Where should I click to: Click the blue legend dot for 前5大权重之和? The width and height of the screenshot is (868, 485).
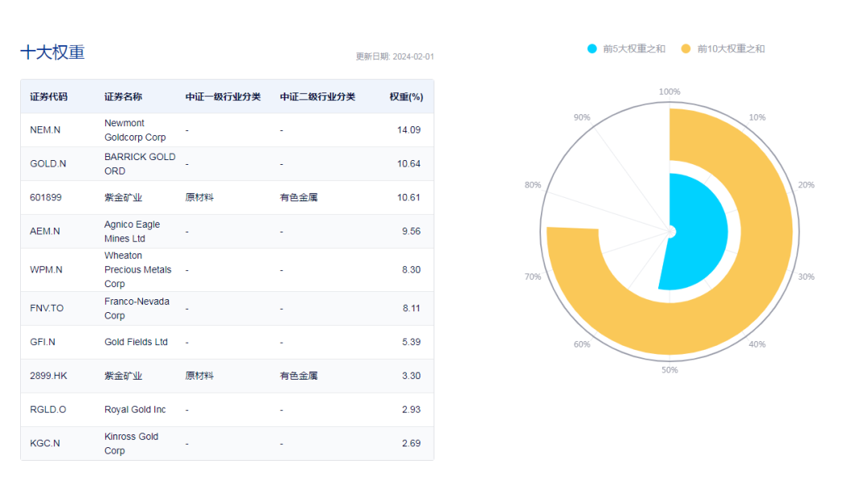592,49
